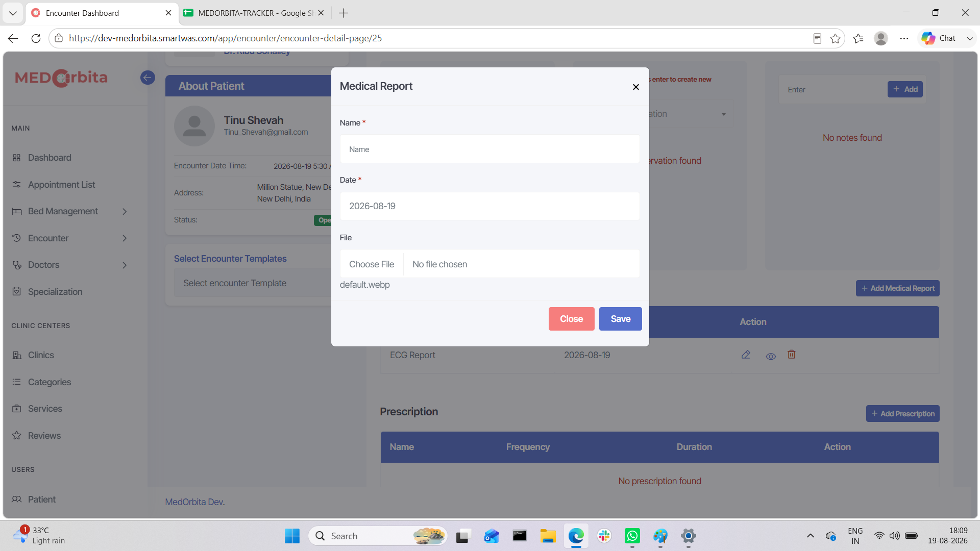The width and height of the screenshot is (980, 551).
Task: Save the medical report
Action: tap(620, 319)
